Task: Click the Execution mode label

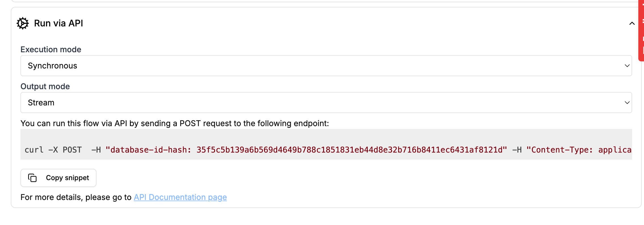Action: (51, 49)
